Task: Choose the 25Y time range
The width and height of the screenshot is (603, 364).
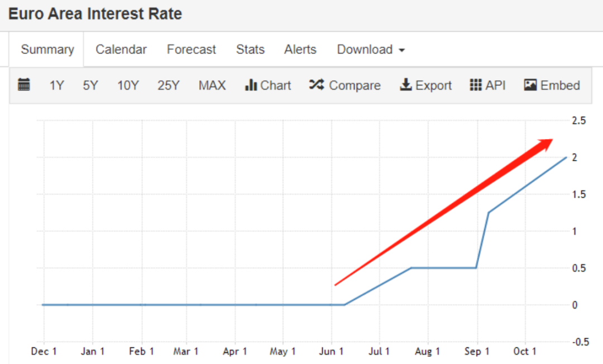Action: (x=168, y=85)
